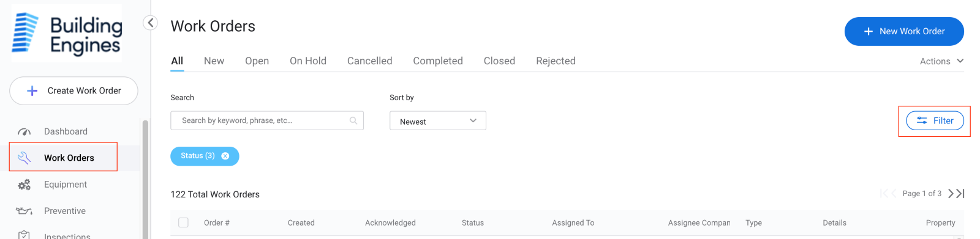Viewport: 980px width, 239px height.
Task: Open the Dashboard gauge icon
Action: point(24,131)
